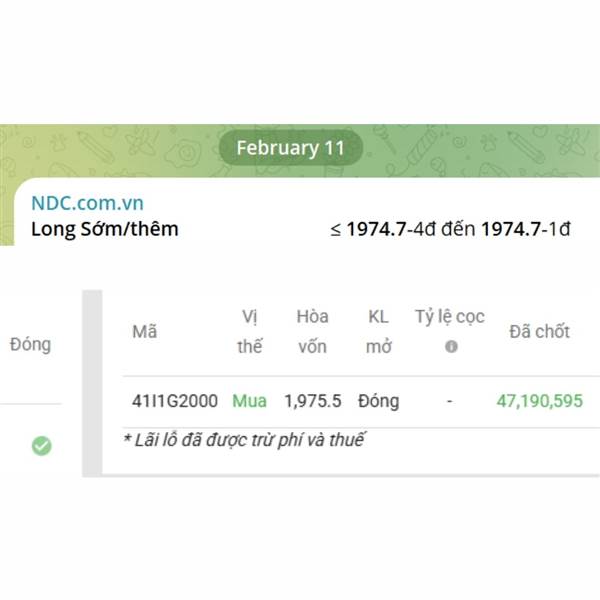
Task: Click the realized profit 47,190,595
Action: coord(540,401)
